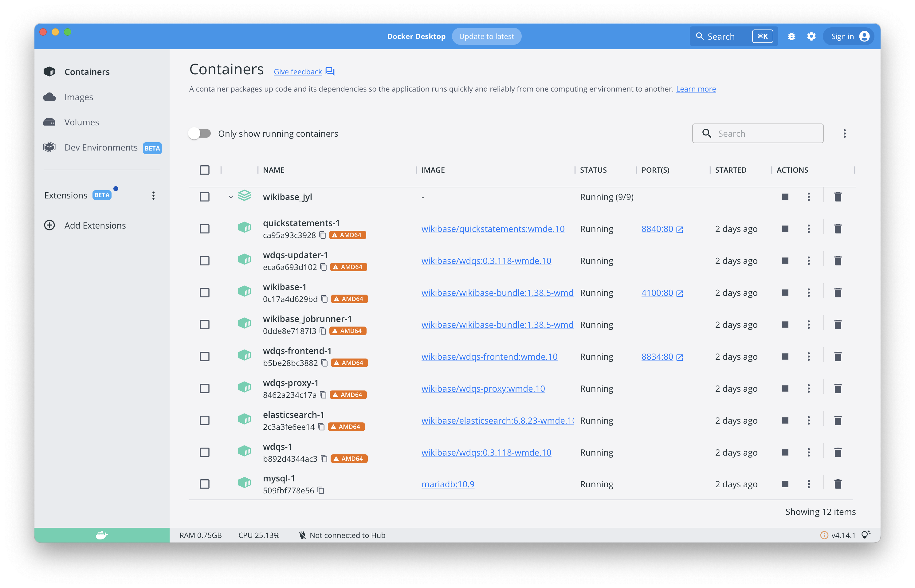915x588 pixels.
Task: Open Docker settings gear
Action: tap(811, 36)
